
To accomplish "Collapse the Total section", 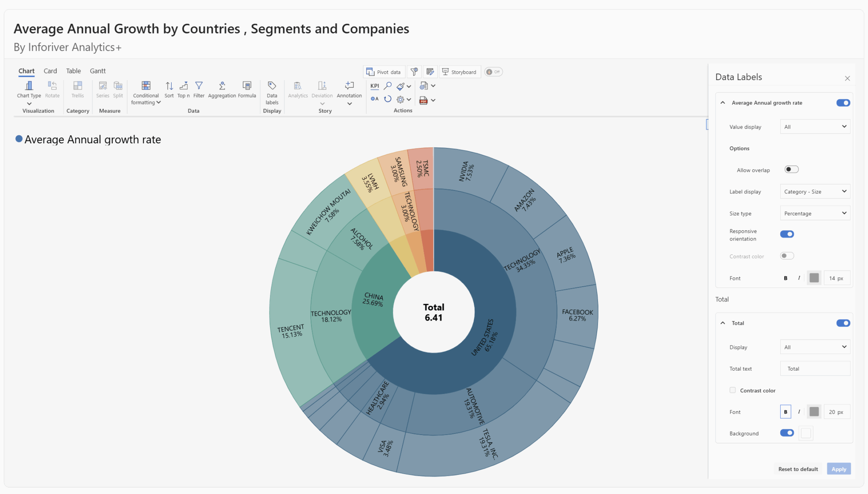I will point(723,323).
